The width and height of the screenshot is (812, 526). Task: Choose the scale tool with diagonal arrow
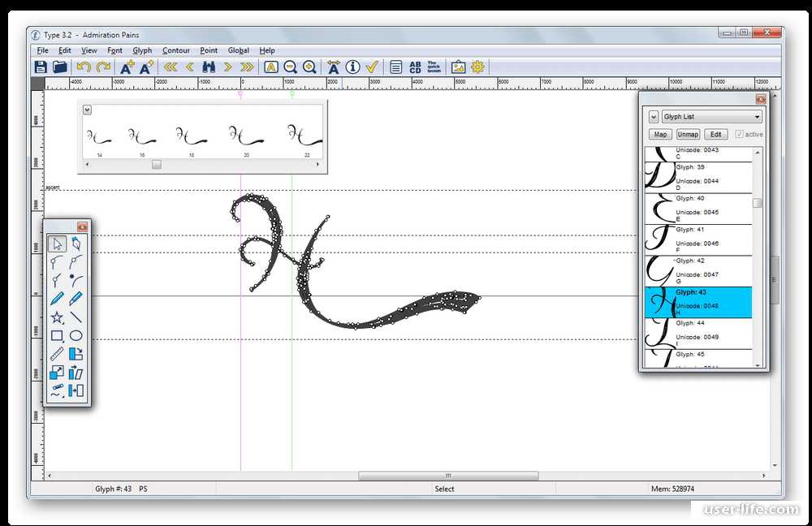pyautogui.click(x=57, y=373)
